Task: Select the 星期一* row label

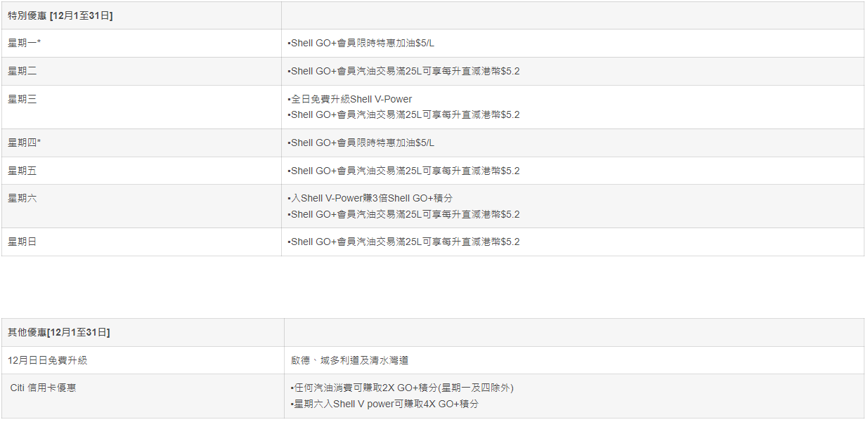Action: tap(25, 44)
